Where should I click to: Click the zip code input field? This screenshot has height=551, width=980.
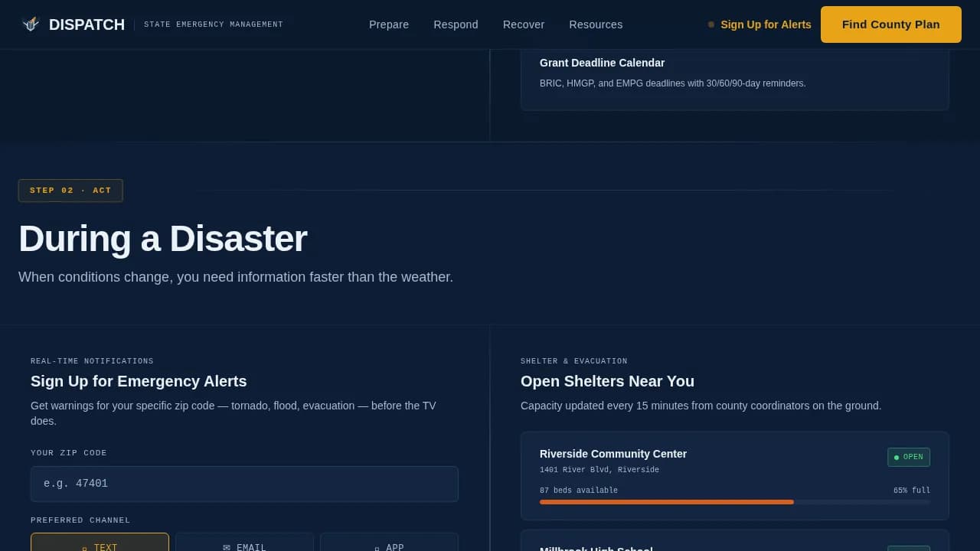[244, 484]
